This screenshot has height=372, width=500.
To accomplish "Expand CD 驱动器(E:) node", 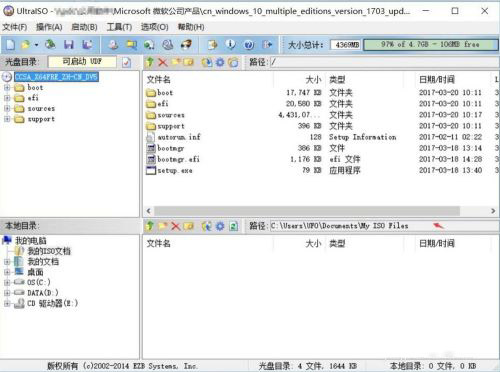I will [7, 303].
